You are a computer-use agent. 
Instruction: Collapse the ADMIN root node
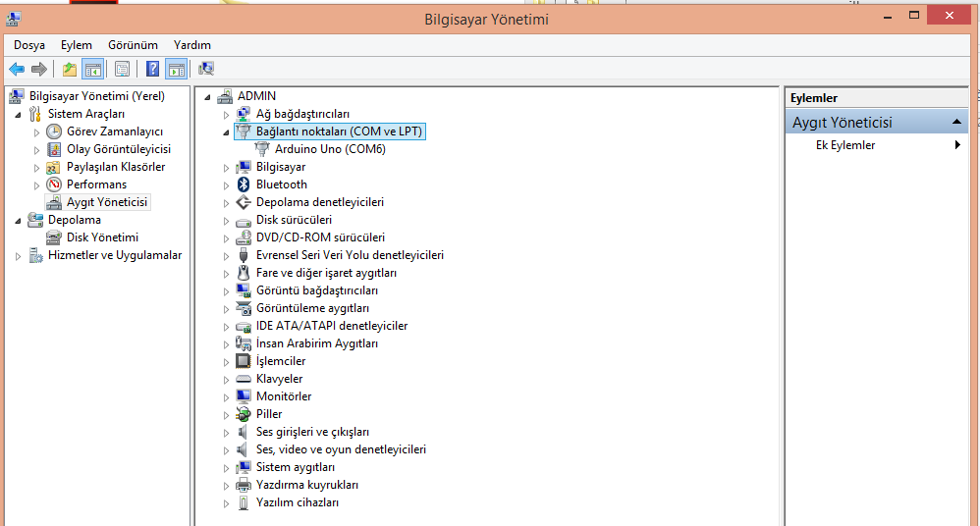click(207, 97)
